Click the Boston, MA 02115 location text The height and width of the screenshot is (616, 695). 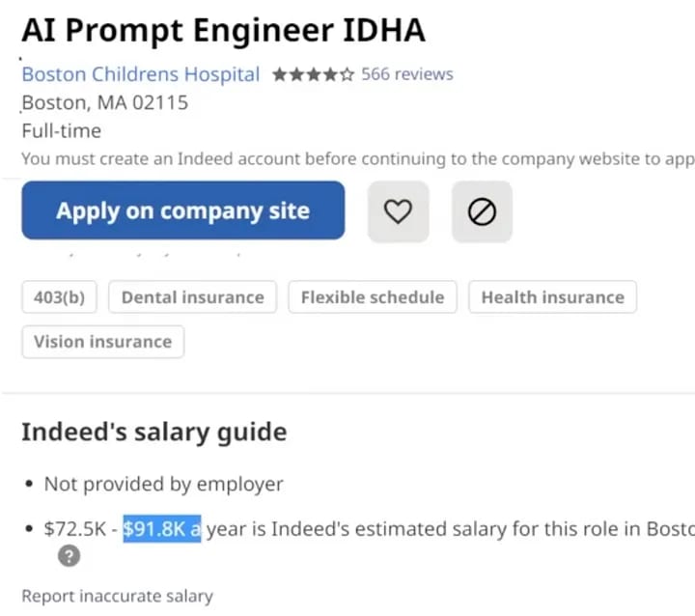click(x=104, y=102)
